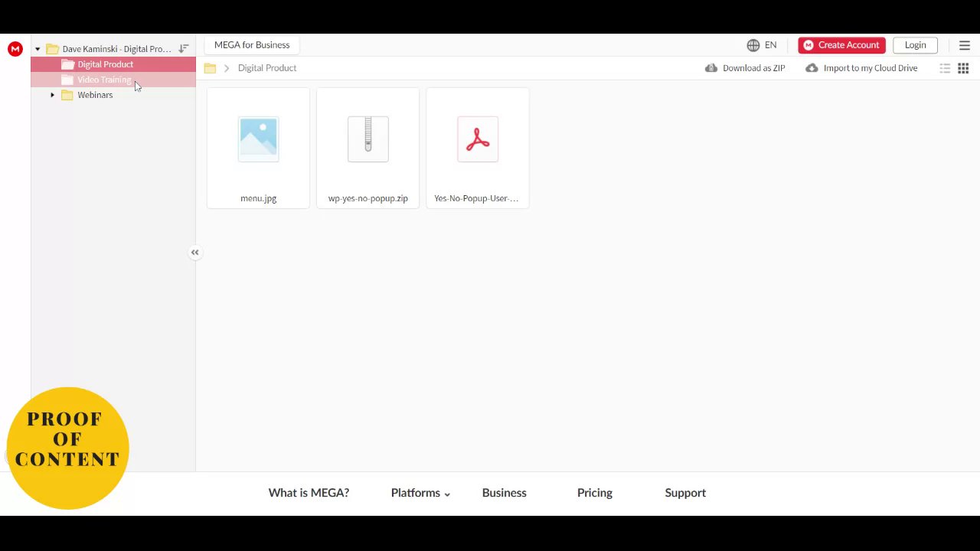
Task: Open the Video Training folder in tree
Action: coord(113,80)
